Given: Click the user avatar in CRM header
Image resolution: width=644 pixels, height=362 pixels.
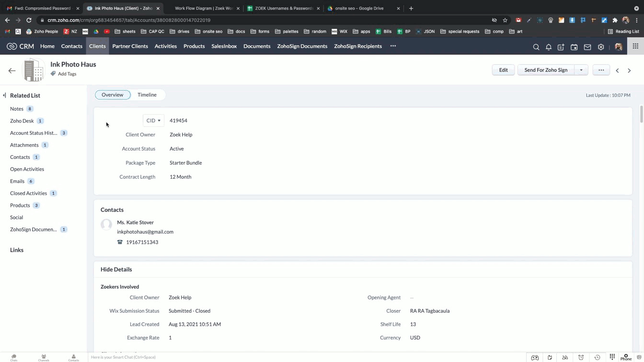Looking at the screenshot, I should [x=619, y=47].
